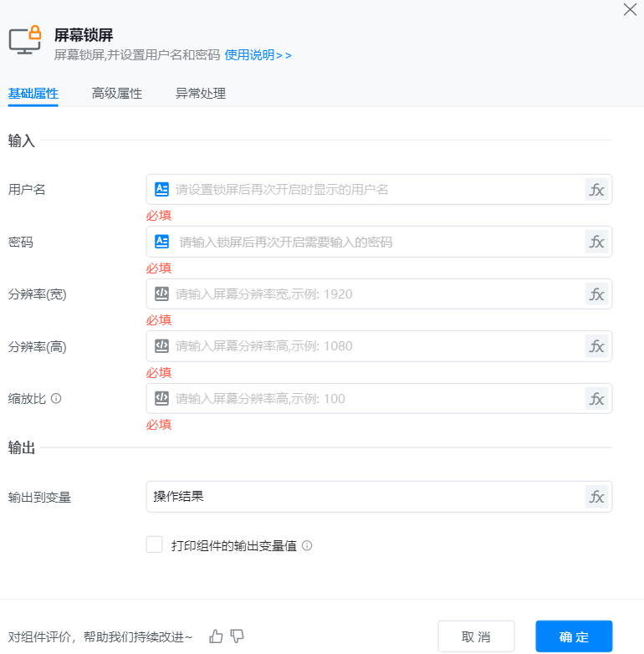The image size is (644, 654).
Task: Click the 输出到变量 field containing 操作结果
Action: click(364, 497)
